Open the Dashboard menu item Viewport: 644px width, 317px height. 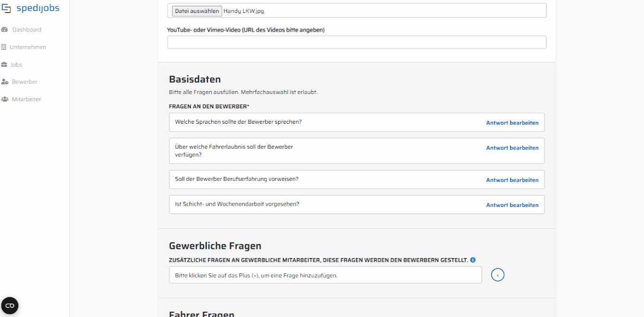27,30
